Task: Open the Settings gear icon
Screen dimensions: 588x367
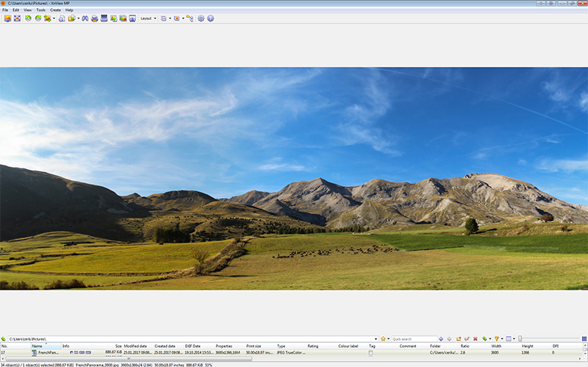Action: pos(201,18)
